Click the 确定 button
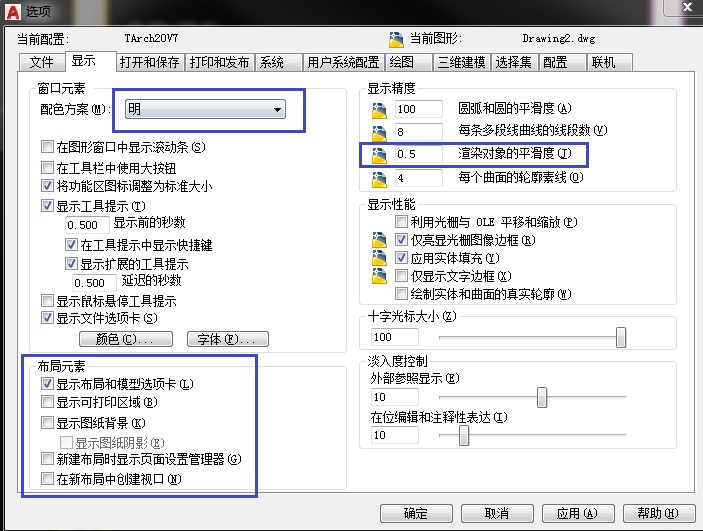703x531 pixels. [415, 513]
